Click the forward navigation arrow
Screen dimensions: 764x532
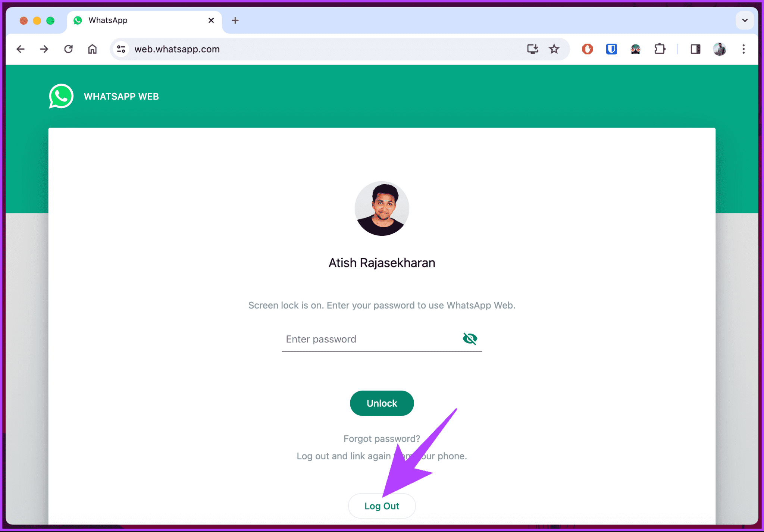point(44,49)
